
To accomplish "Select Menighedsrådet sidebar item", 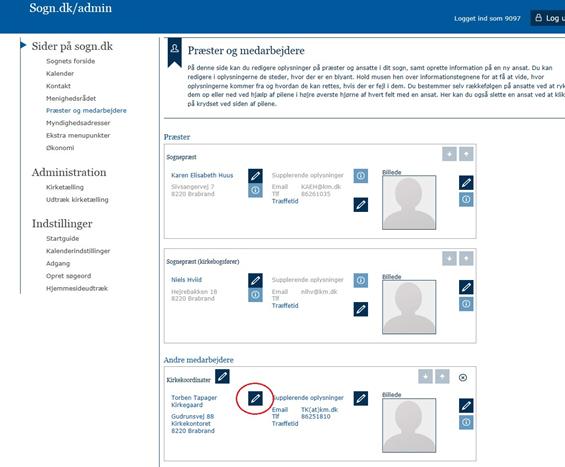I will pyautogui.click(x=71, y=98).
